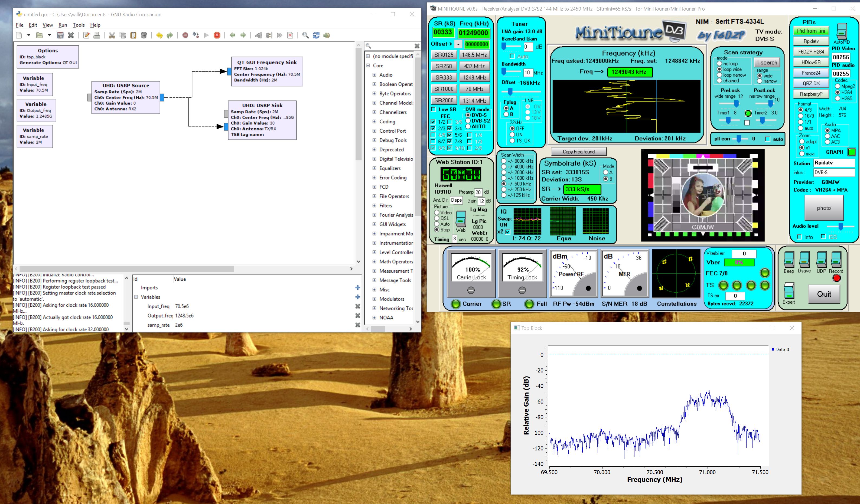Click the SR1000 preset button
This screenshot has height=504, width=860.
[x=444, y=89]
